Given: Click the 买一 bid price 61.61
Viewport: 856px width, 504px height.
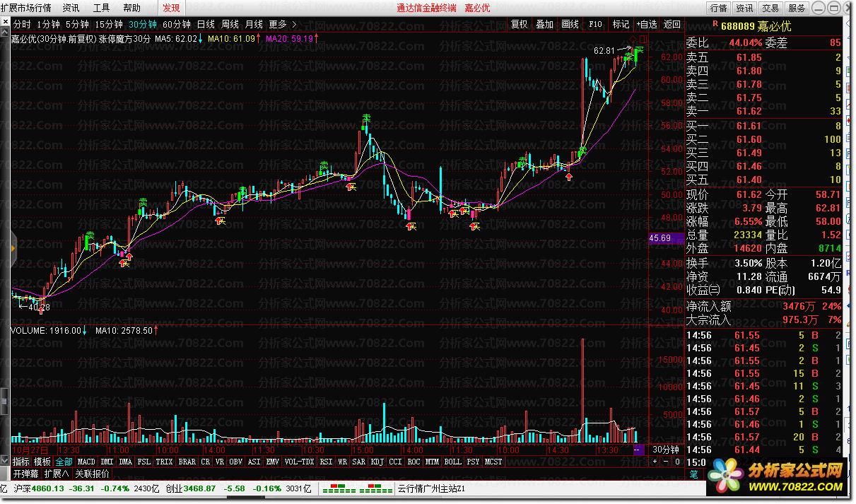Looking at the screenshot, I should [749, 126].
